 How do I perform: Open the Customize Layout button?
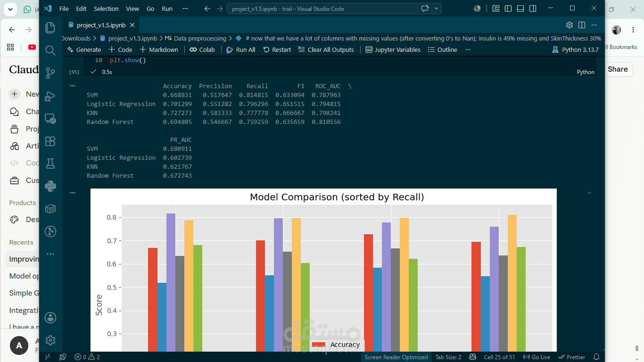(495, 8)
